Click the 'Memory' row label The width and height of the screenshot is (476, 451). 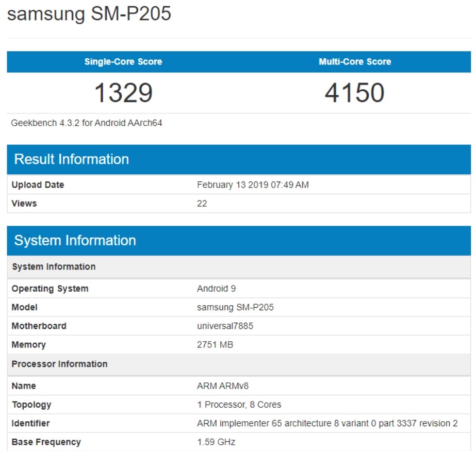pos(28,345)
